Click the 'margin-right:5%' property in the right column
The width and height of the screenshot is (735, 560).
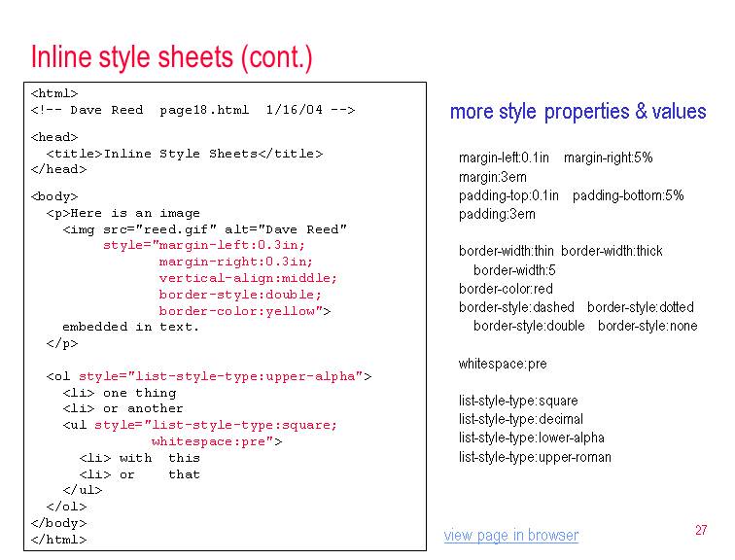pos(609,157)
